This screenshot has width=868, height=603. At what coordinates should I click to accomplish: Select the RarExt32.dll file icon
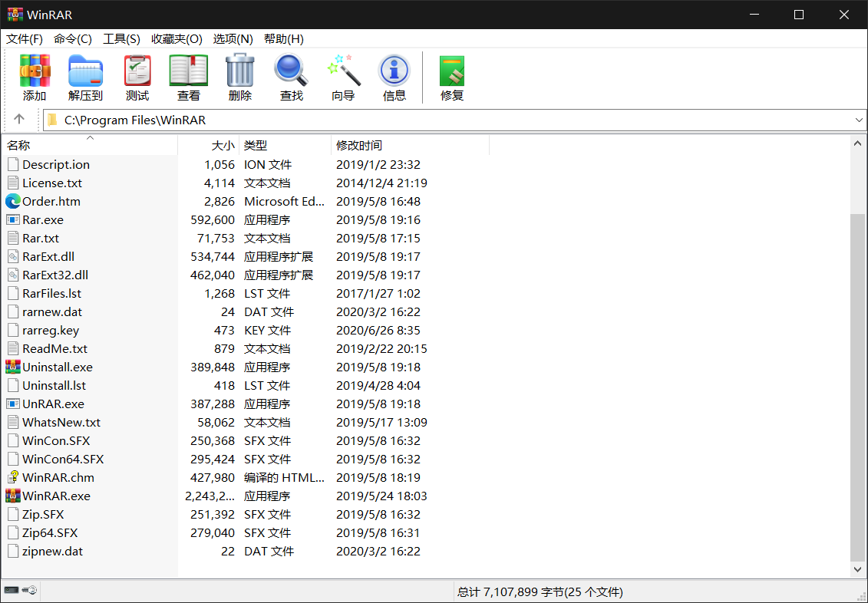click(x=13, y=275)
